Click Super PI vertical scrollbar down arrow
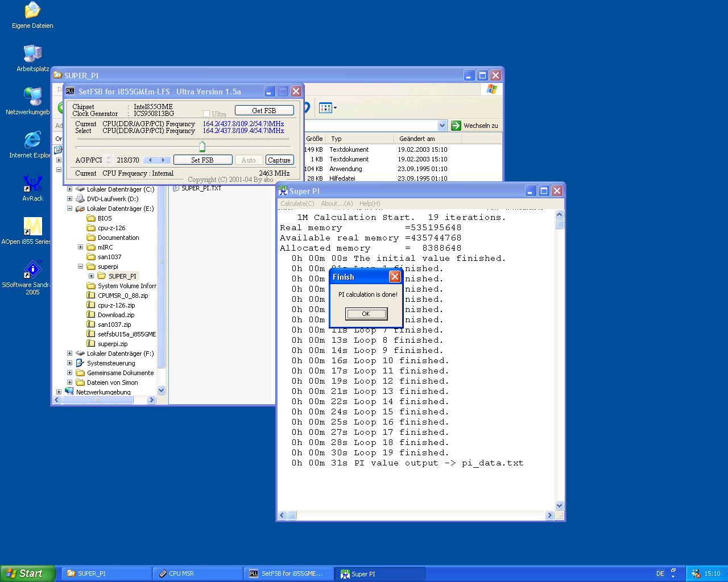The image size is (728, 582). 559,505
